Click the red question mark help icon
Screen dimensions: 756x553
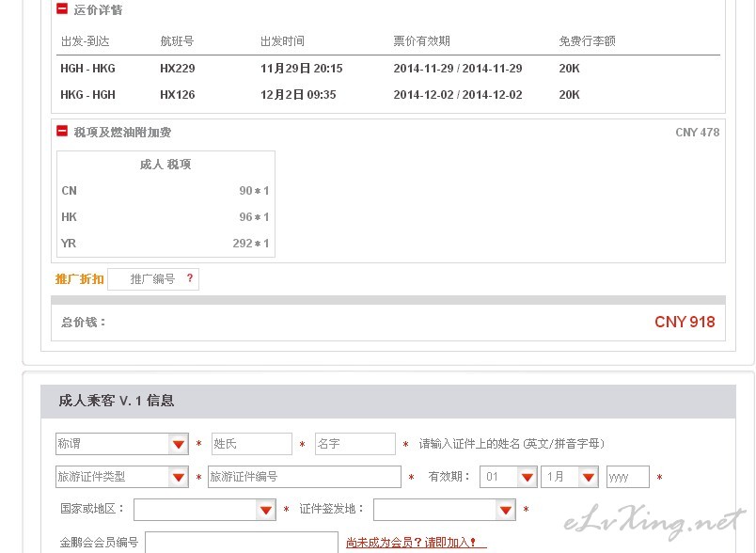pos(190,278)
